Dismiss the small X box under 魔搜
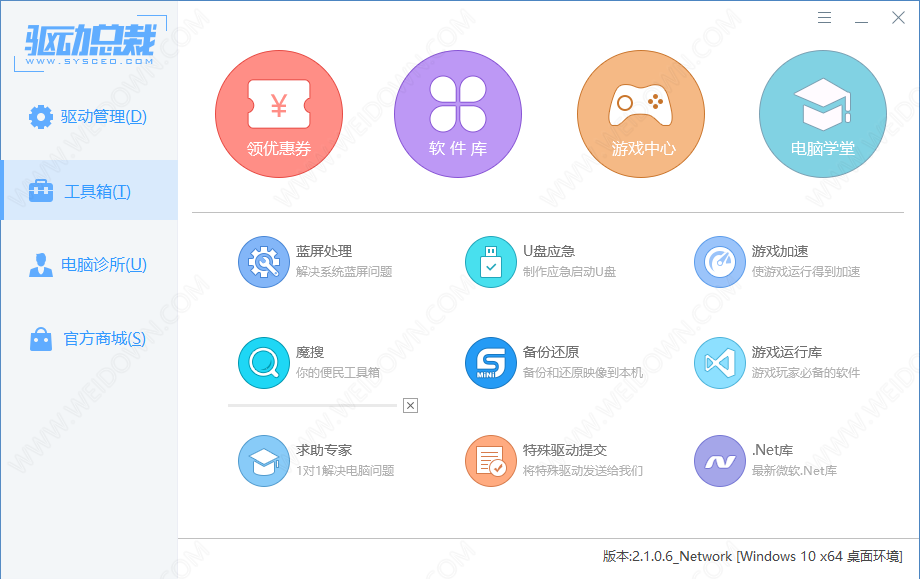 coord(410,405)
